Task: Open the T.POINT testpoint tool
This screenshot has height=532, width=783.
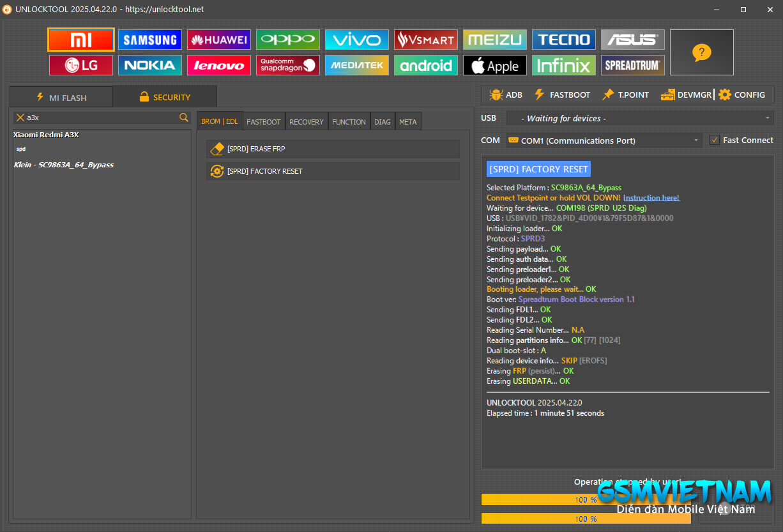Action: pyautogui.click(x=625, y=95)
